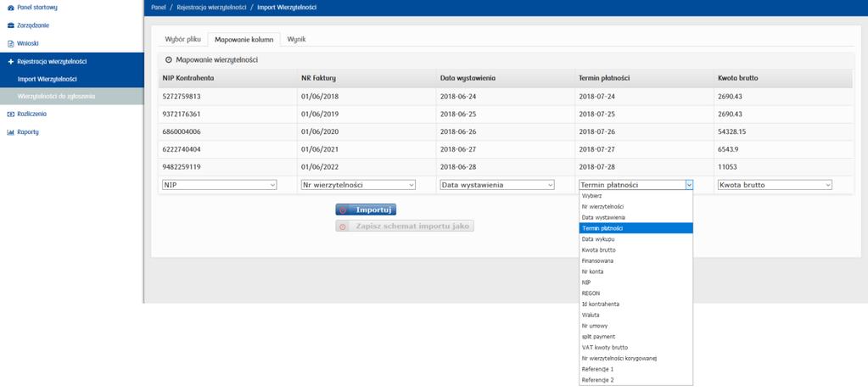
Task: Click the clock icon beside Mapowanie wierzytelności
Action: [x=168, y=59]
